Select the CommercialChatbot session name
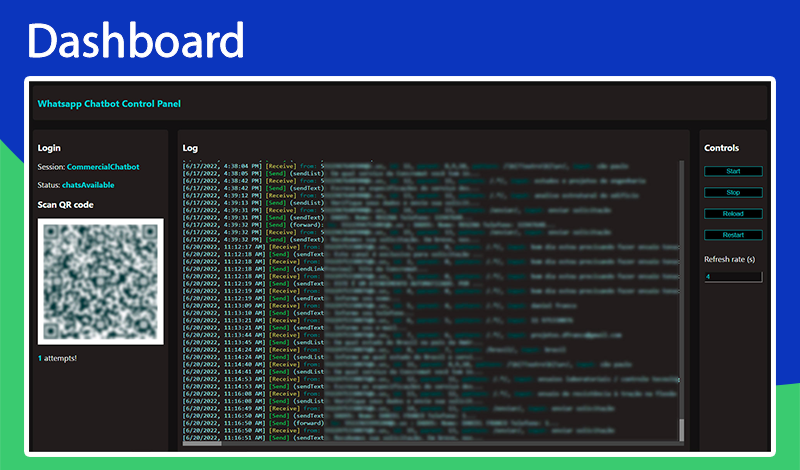The image size is (800, 470). pos(103,167)
